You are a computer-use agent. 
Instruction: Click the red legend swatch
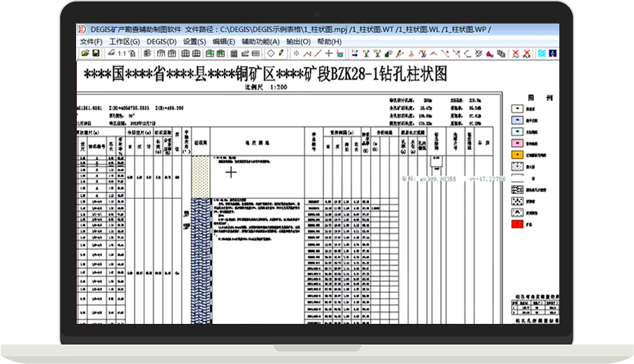516,224
